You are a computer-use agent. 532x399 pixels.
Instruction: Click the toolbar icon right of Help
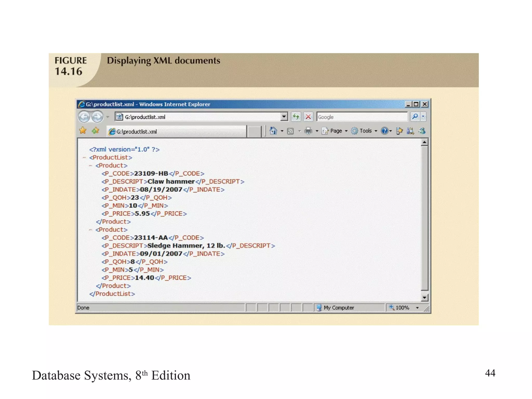tap(400, 131)
